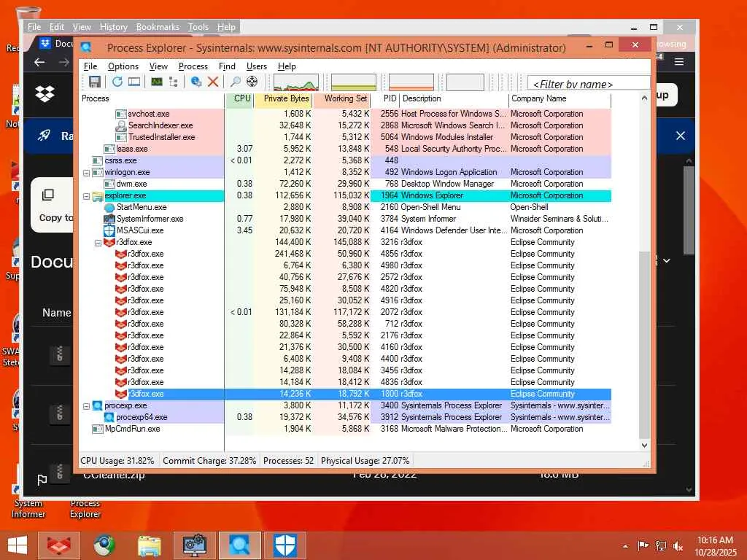The image size is (747, 560).
Task: Click the Dropbox logo in the browser page
Action: (44, 94)
